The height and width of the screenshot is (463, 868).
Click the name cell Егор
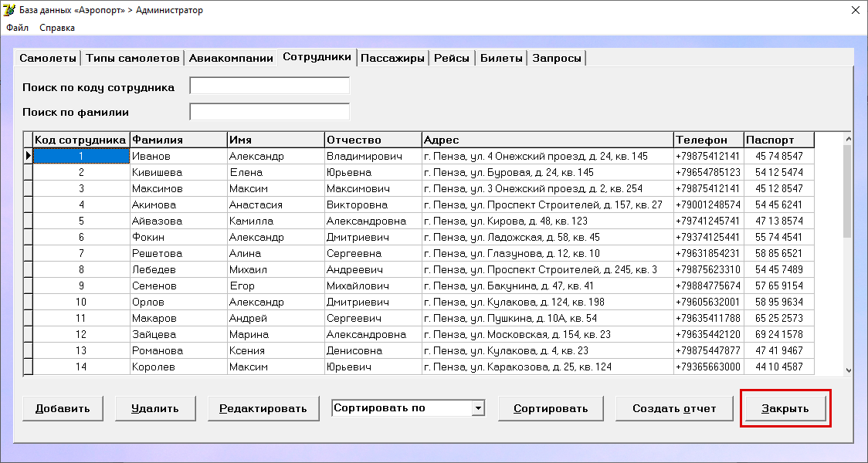[x=276, y=286]
